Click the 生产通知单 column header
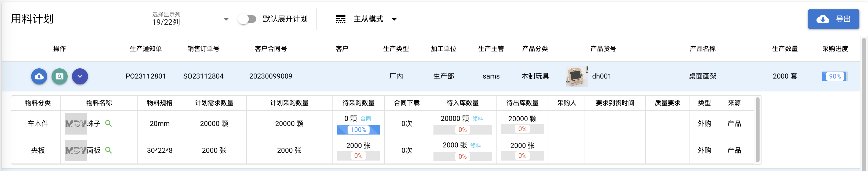Screen dimensions: 868x171 point(145,49)
